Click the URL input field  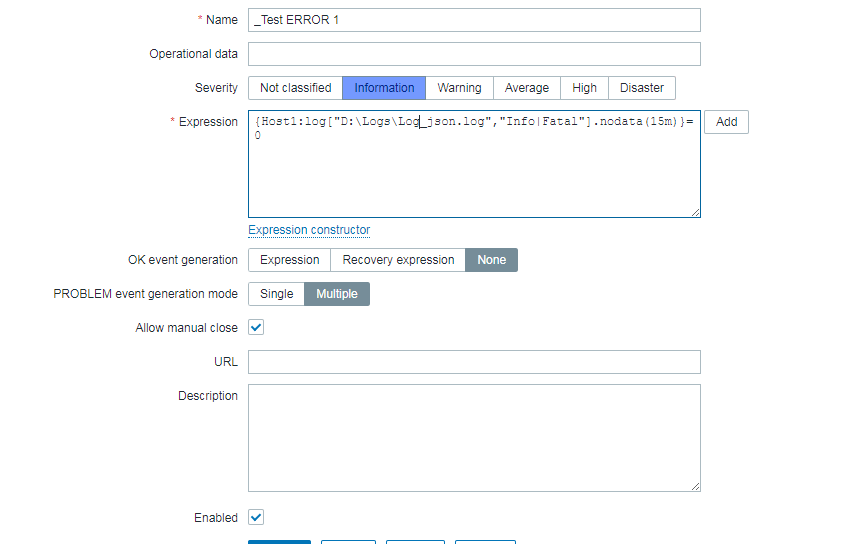click(474, 362)
